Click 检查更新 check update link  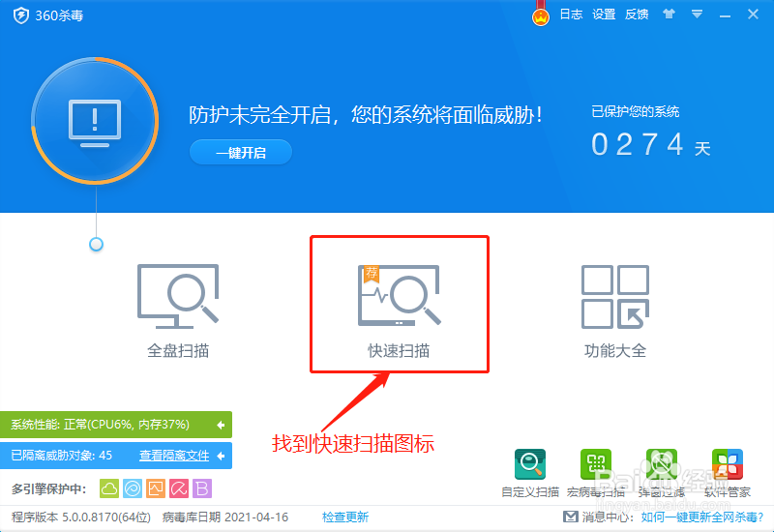coord(345,517)
